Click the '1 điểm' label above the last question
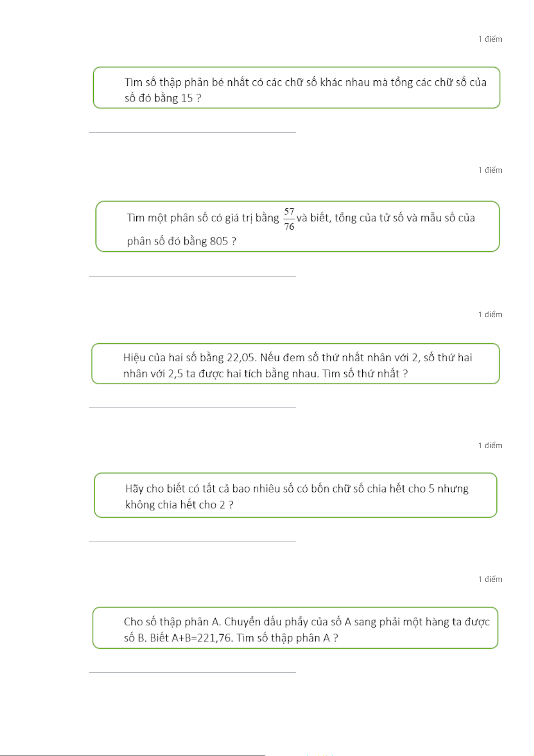 click(x=490, y=579)
